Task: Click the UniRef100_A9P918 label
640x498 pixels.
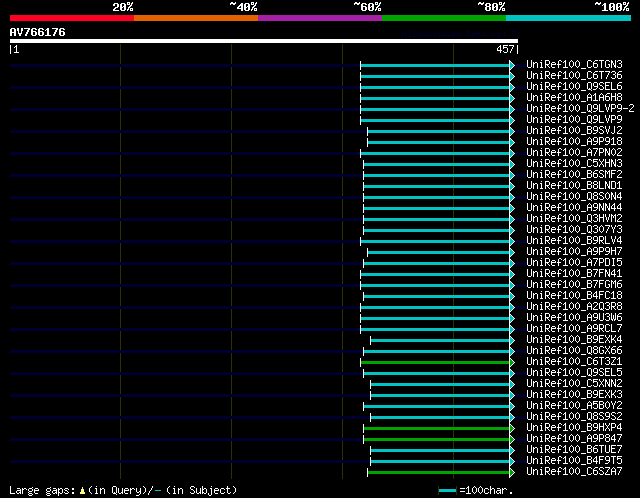Action: [574, 142]
